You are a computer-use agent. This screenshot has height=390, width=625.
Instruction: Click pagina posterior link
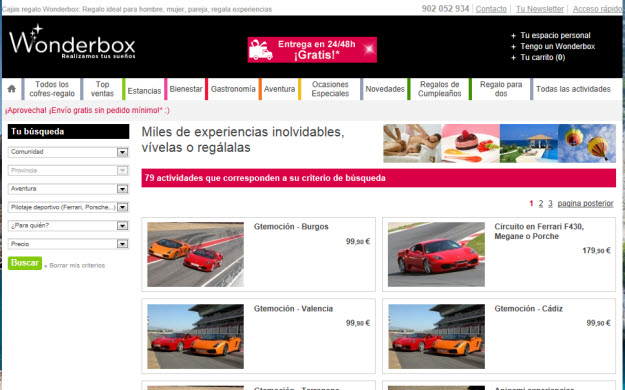[585, 203]
